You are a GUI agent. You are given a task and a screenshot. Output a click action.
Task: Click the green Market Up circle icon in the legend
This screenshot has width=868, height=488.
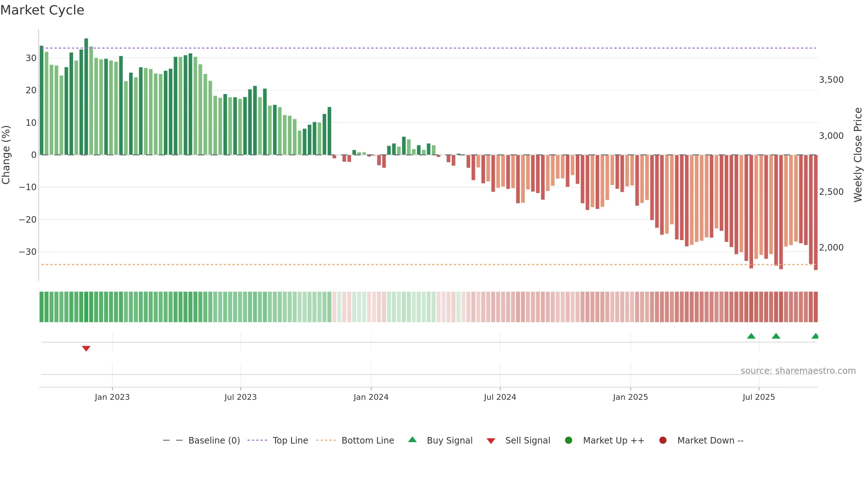569,440
